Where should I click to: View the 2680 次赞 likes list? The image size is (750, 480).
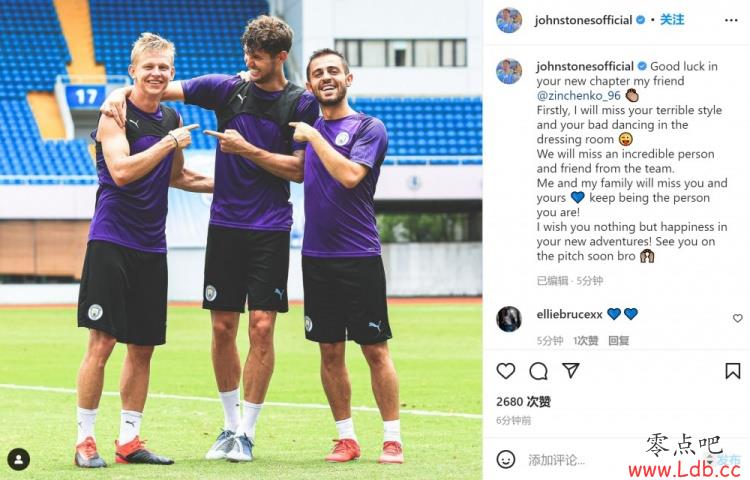pyautogui.click(x=523, y=402)
